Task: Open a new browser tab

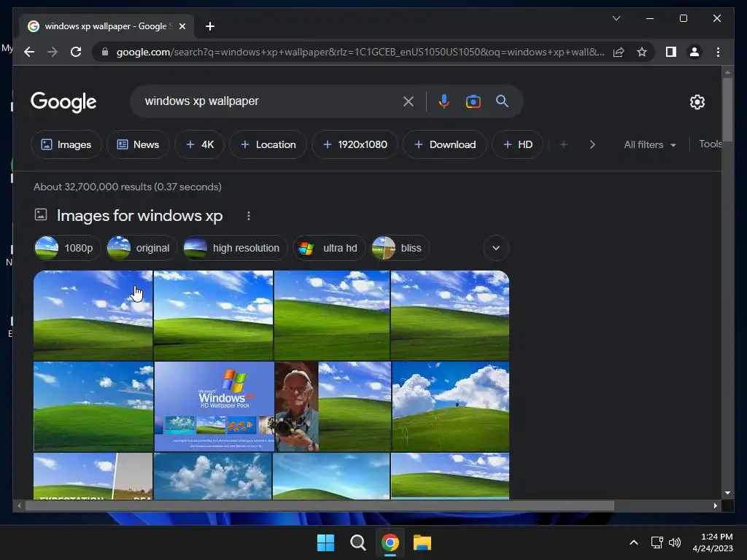Action: tap(210, 26)
